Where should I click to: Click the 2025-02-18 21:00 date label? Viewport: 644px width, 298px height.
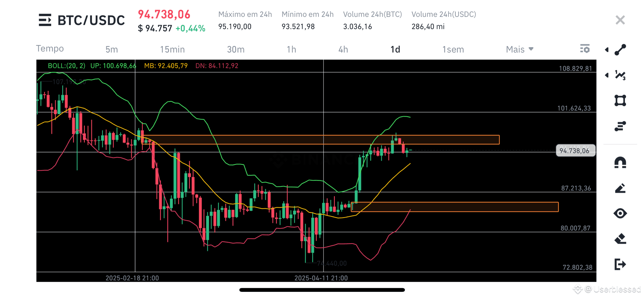(132, 278)
